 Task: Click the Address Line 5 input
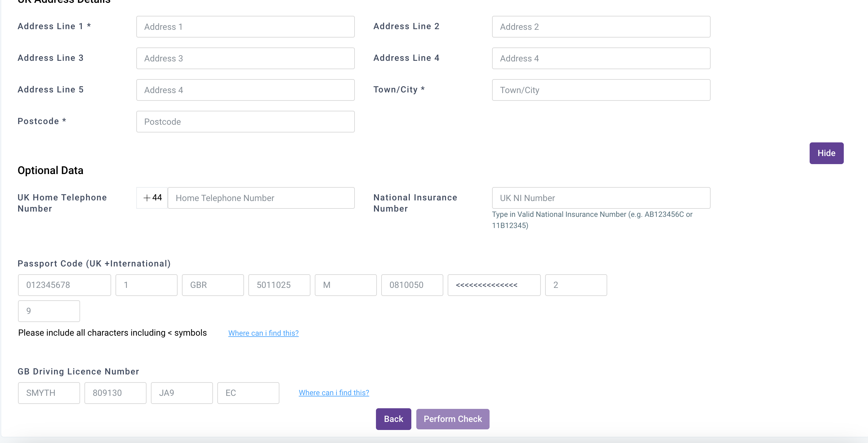tap(245, 90)
